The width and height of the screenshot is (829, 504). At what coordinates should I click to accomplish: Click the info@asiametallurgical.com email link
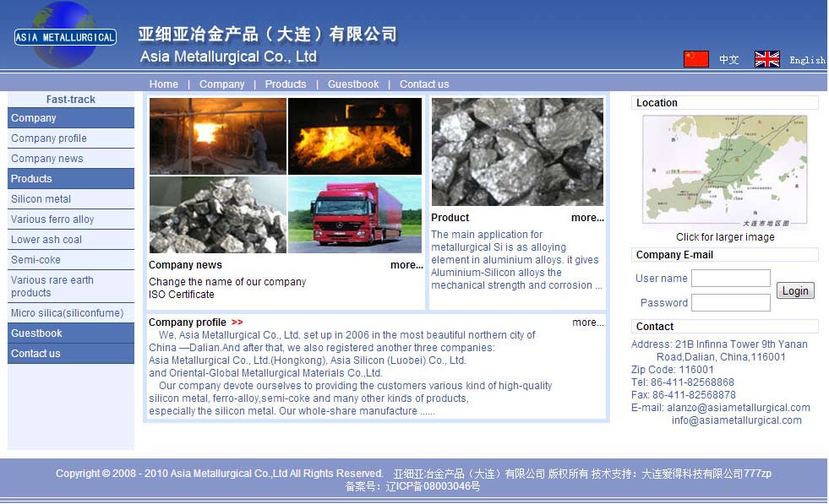tap(736, 420)
